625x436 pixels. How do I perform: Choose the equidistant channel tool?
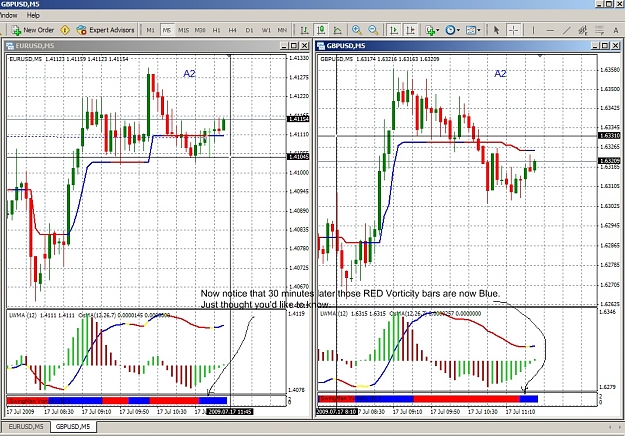point(583,30)
